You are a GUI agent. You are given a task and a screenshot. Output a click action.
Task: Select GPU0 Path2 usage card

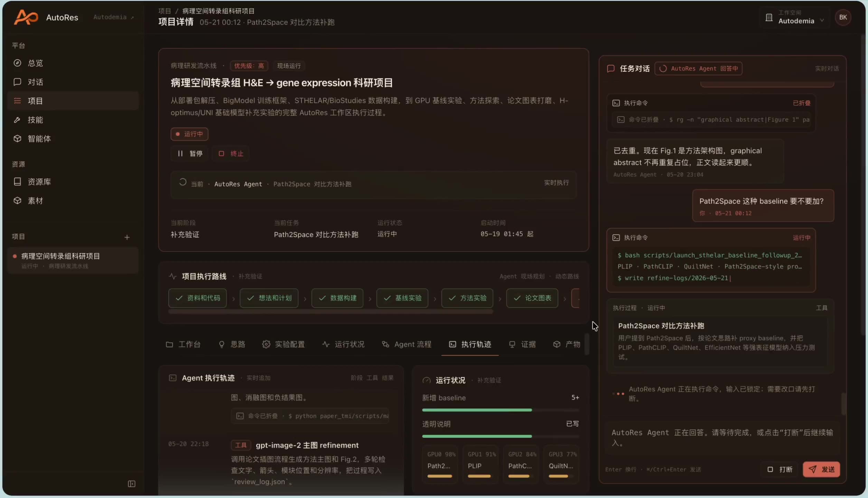pyautogui.click(x=440, y=464)
